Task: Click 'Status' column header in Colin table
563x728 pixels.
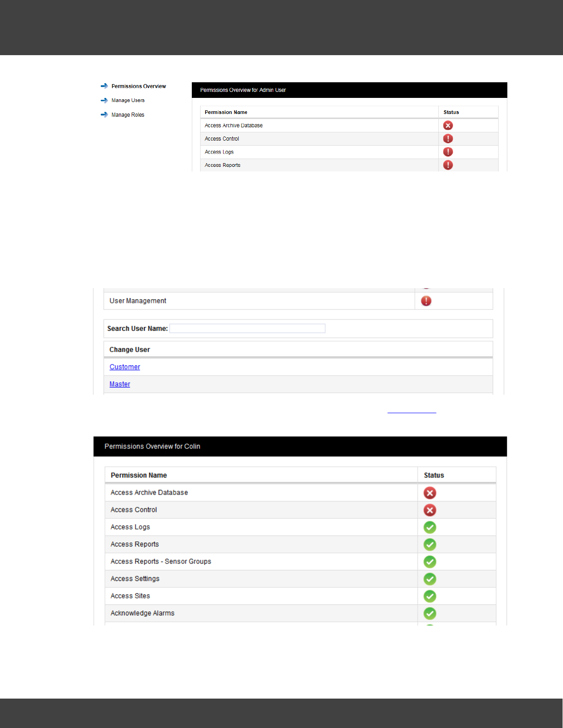Action: coord(434,475)
